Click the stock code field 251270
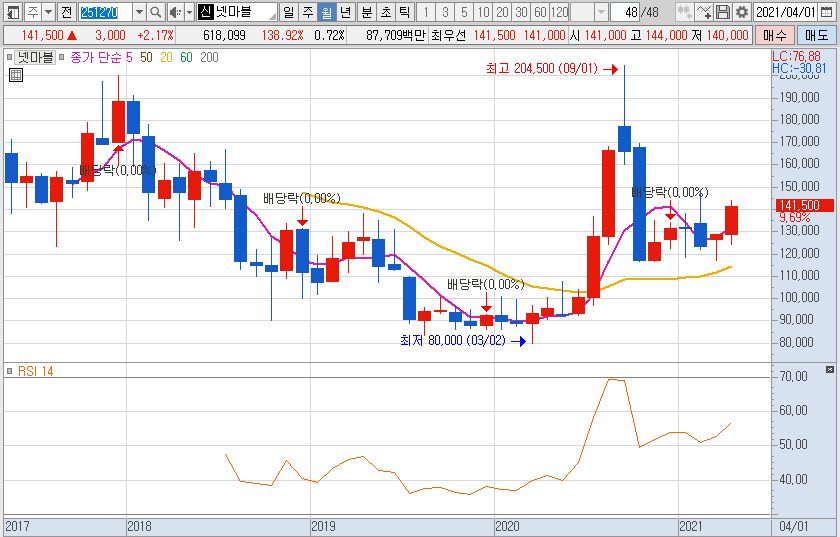Viewport: 840px width, 537px height. (x=105, y=12)
